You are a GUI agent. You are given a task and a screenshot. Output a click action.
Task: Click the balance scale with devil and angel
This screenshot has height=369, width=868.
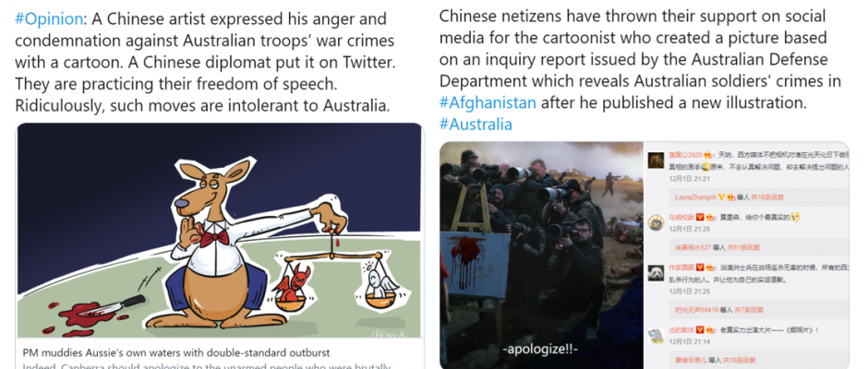click(334, 280)
